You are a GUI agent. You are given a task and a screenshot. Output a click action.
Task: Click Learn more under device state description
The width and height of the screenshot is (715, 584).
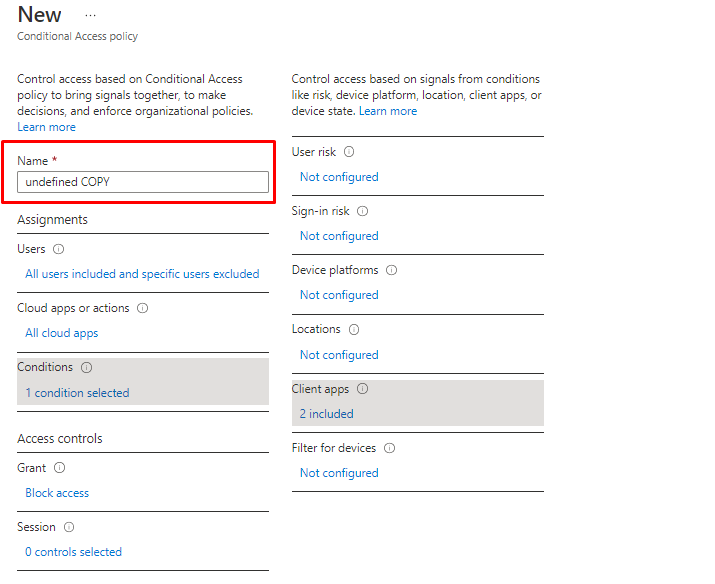[x=388, y=111]
